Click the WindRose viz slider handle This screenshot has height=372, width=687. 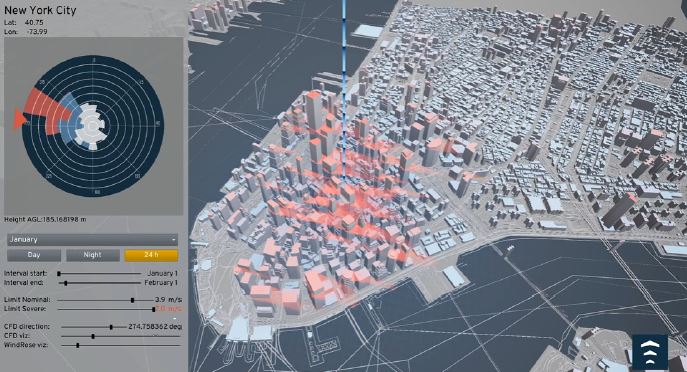[78, 346]
